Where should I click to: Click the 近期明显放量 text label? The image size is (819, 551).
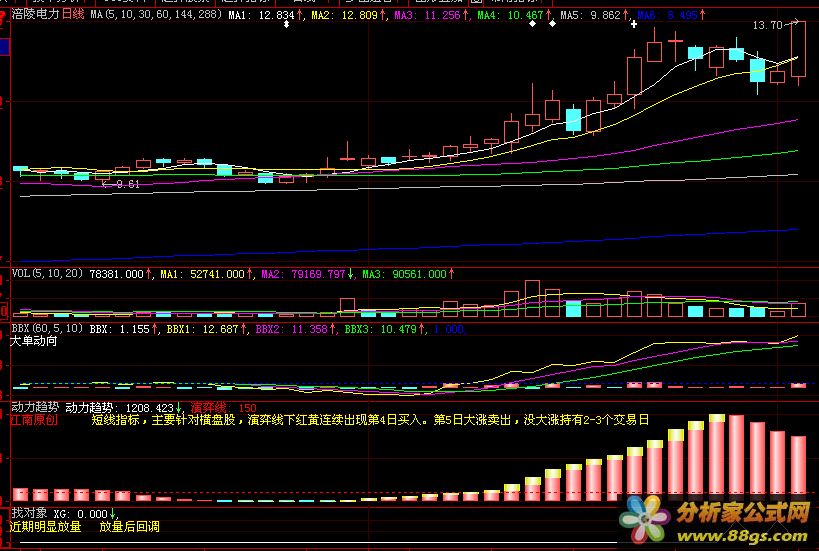[45, 526]
